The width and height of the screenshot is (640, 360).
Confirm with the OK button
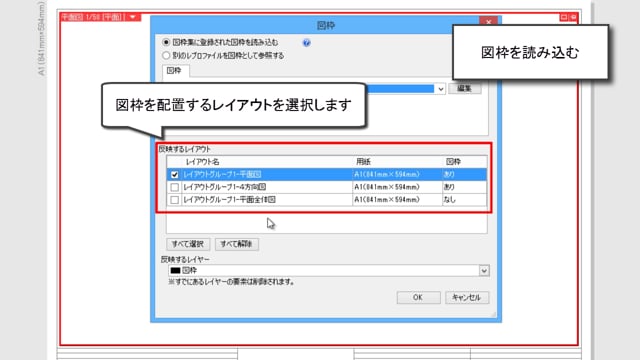tap(418, 298)
